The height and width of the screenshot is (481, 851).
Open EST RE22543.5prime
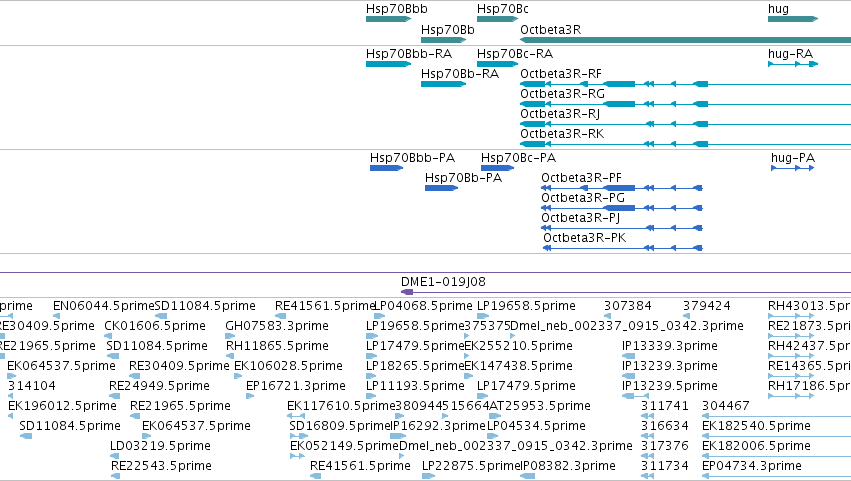115,477
